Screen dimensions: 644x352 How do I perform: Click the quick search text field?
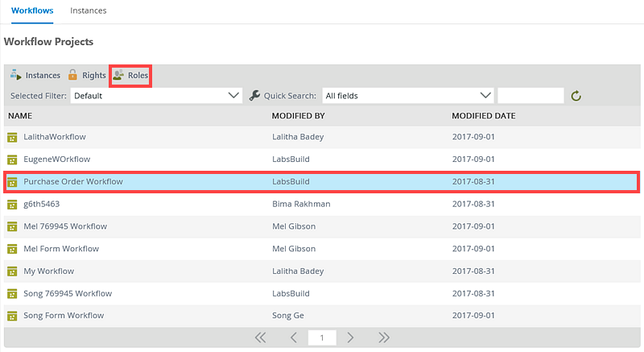pyautogui.click(x=530, y=96)
